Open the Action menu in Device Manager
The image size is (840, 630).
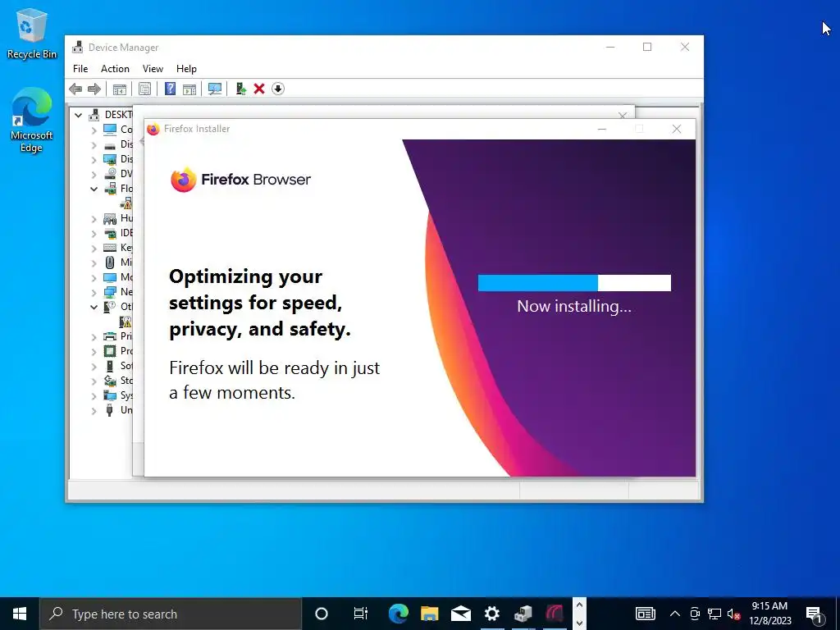pos(115,69)
